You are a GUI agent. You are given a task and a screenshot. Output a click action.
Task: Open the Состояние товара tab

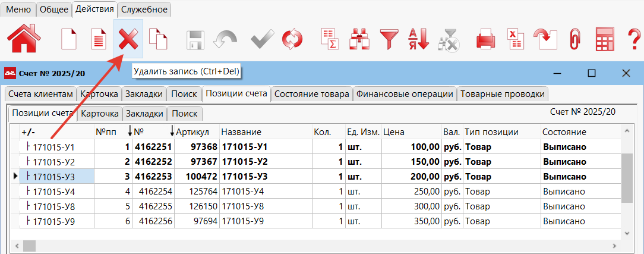[x=312, y=94]
